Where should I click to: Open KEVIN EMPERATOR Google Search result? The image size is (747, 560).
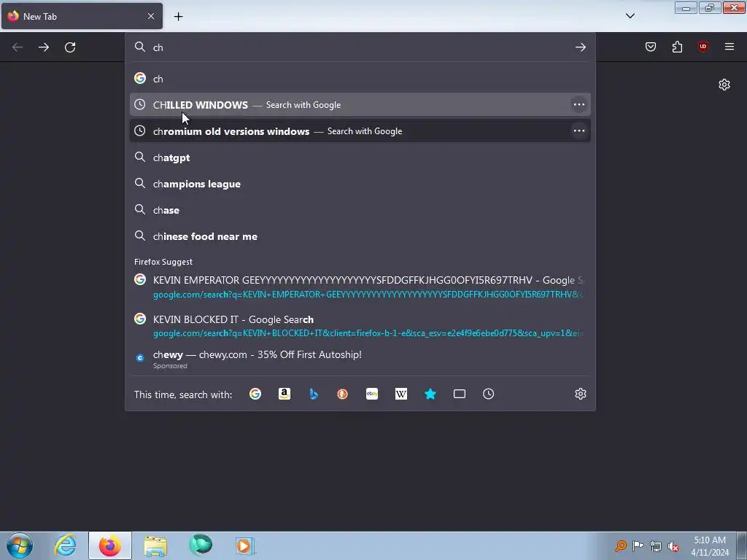(x=360, y=287)
